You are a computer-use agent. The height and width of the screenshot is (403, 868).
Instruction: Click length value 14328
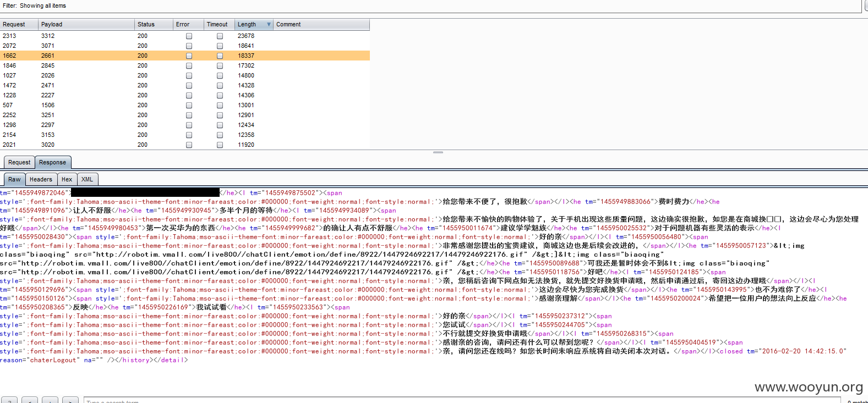pos(246,85)
